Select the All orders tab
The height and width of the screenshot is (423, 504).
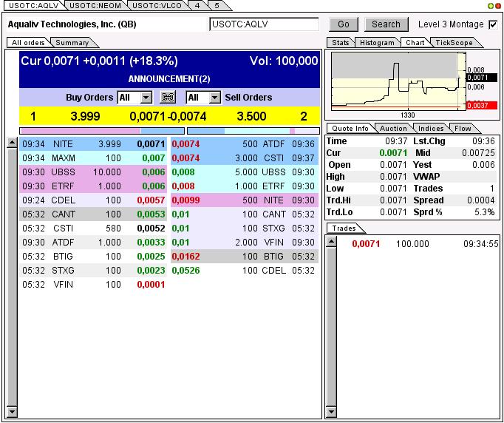point(28,42)
